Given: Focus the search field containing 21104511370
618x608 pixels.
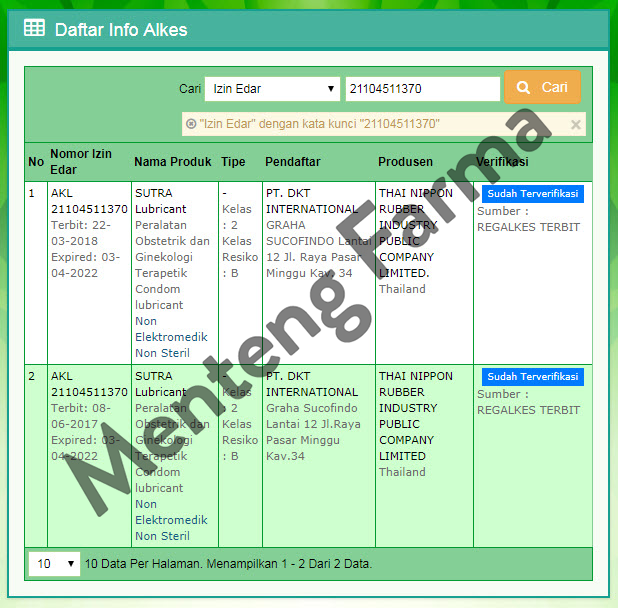Looking at the screenshot, I should pyautogui.click(x=421, y=89).
